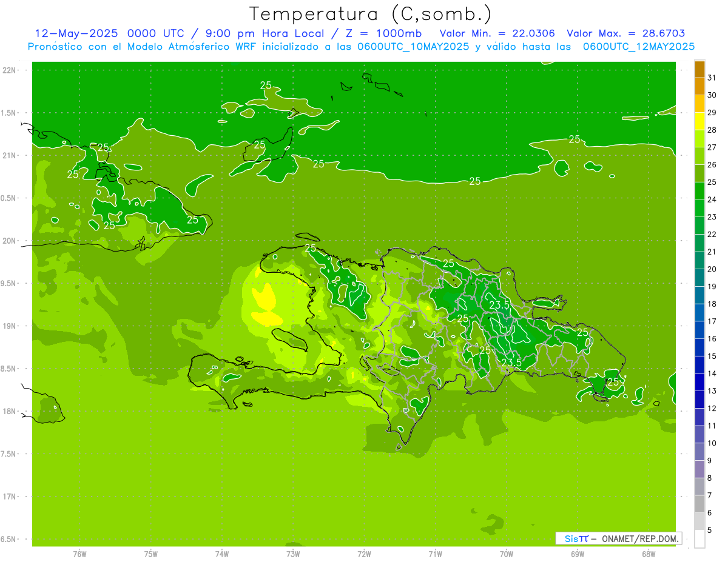The width and height of the screenshot is (728, 562).
Task: Select the "Valor Max. = 28.6703" text
Action: point(626,33)
